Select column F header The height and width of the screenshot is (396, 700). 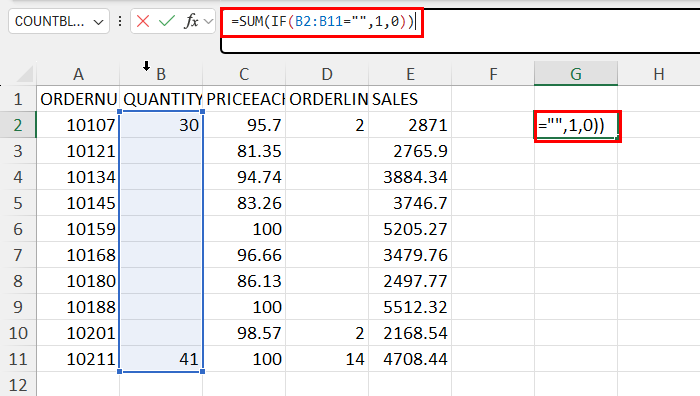pyautogui.click(x=493, y=74)
